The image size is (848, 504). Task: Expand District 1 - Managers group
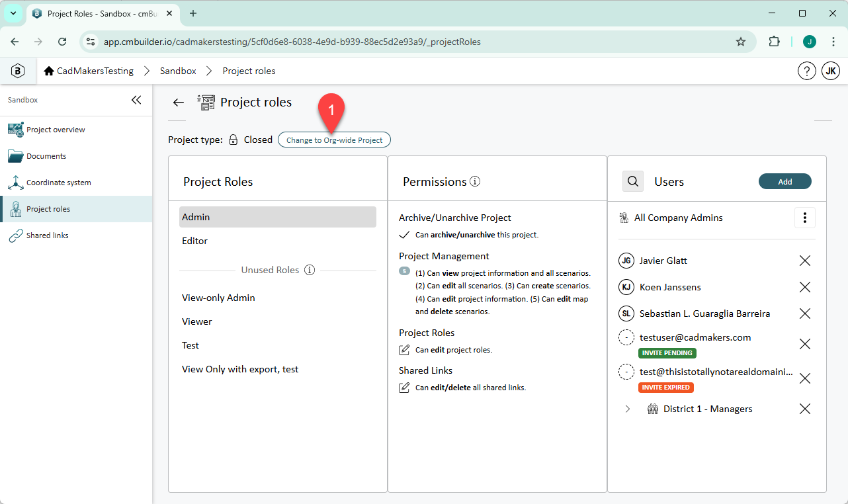point(628,409)
